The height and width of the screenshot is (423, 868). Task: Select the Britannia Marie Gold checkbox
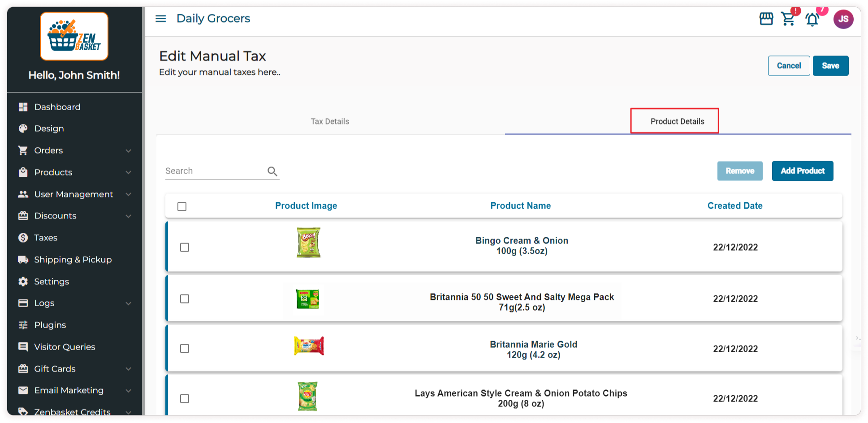pyautogui.click(x=185, y=348)
